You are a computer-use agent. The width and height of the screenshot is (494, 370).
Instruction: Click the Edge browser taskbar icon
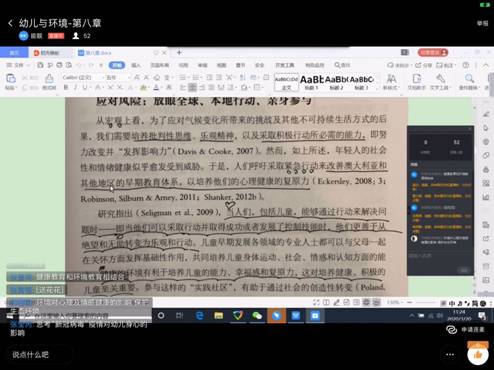[200, 316]
